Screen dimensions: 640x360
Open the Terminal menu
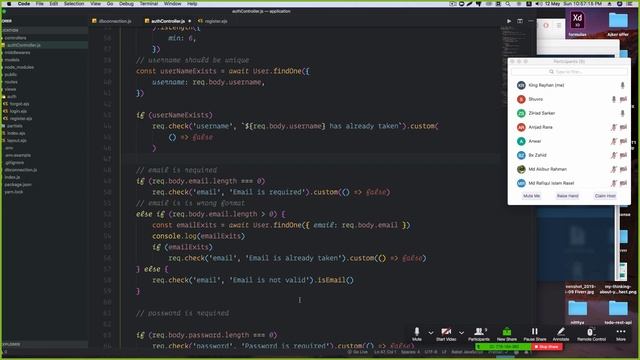149,3
